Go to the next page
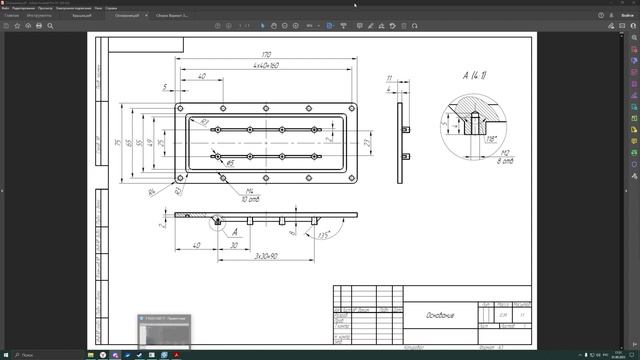Viewport: 640px width, 360px height. [x=229, y=26]
